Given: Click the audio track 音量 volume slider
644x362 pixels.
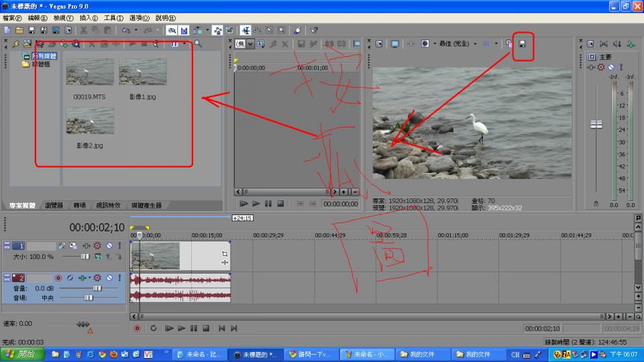Looking at the screenshot, I should pyautogui.click(x=97, y=288).
